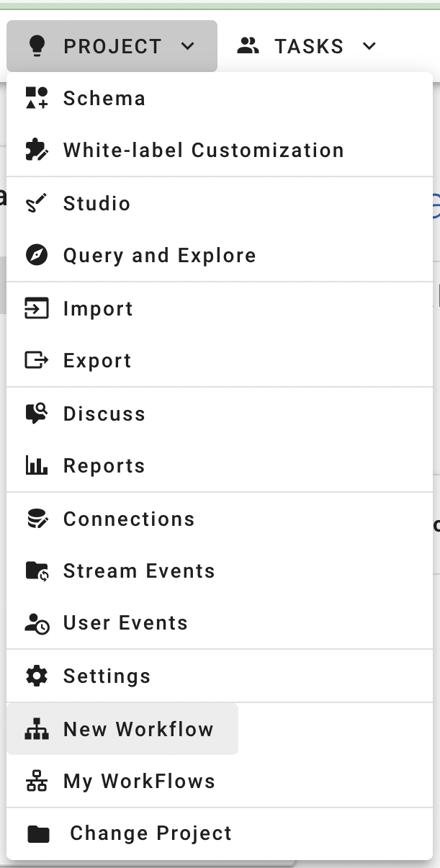Open the TASKS menu
Screen dimensions: 440x868
coord(310,46)
